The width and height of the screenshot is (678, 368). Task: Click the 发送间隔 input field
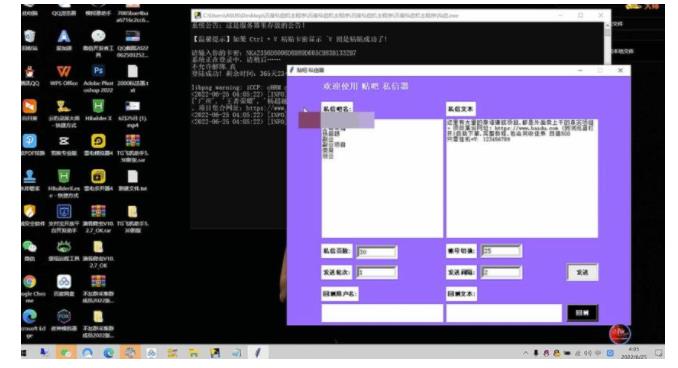pos(502,272)
